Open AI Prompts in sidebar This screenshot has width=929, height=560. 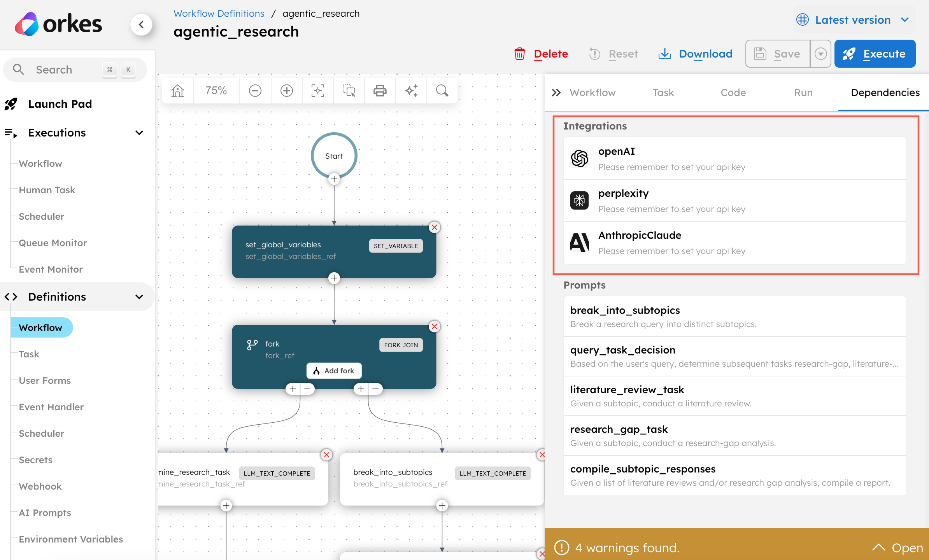point(45,513)
